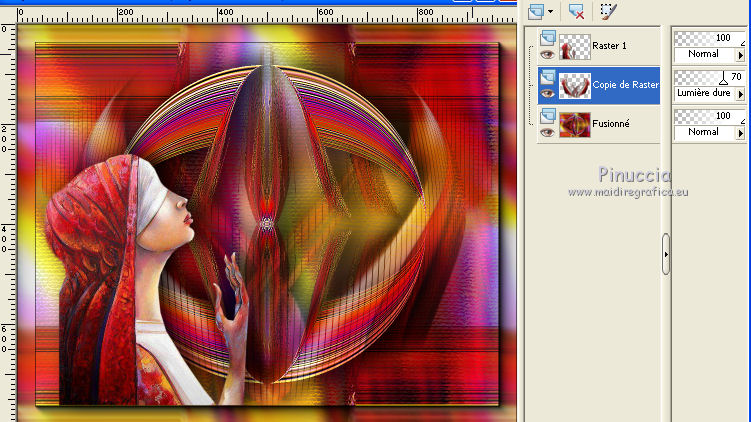751x422 pixels.
Task: Hide the Fusionné layer
Action: tap(547, 133)
